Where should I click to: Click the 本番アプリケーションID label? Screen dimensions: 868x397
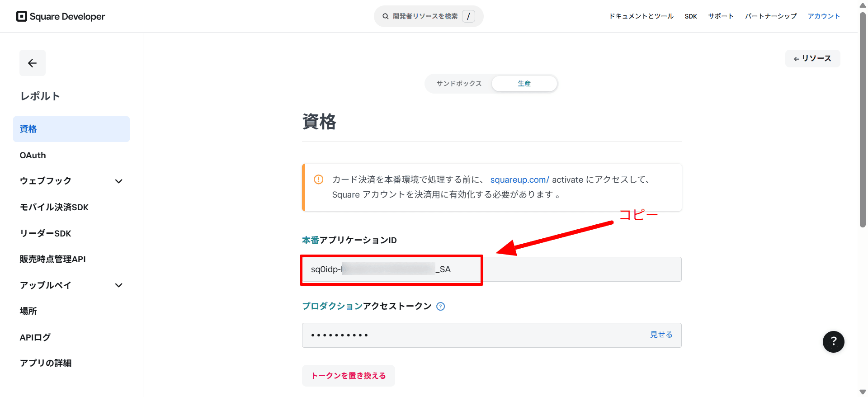pos(349,240)
